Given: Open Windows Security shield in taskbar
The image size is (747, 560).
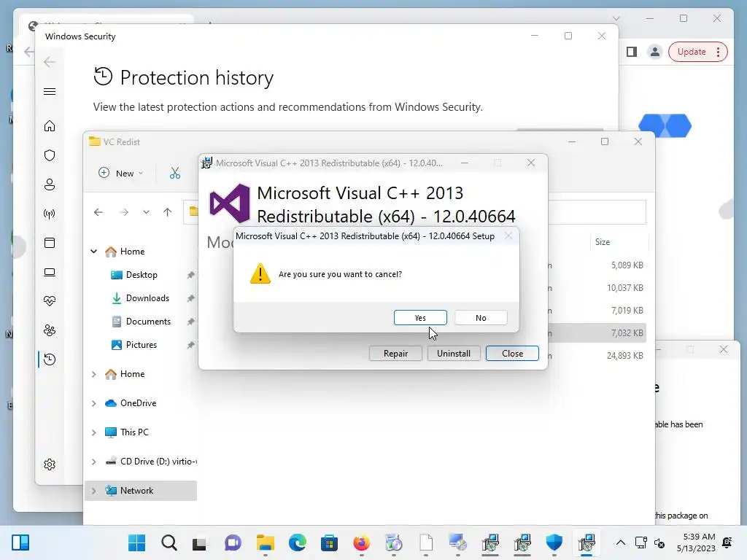Looking at the screenshot, I should tap(554, 542).
